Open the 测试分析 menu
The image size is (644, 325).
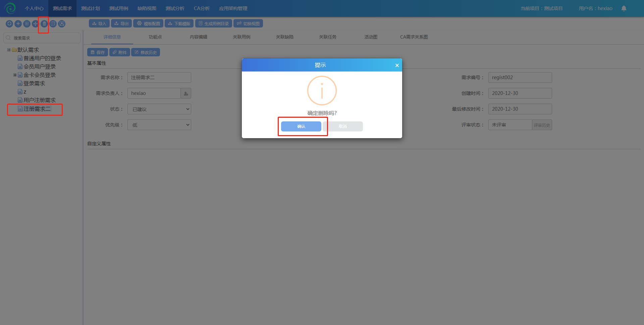click(x=175, y=8)
